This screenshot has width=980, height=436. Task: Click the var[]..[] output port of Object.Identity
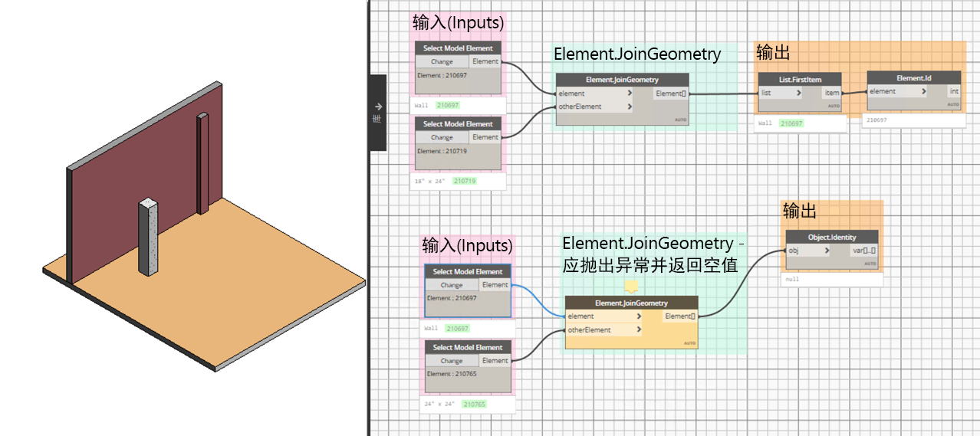[x=863, y=251]
